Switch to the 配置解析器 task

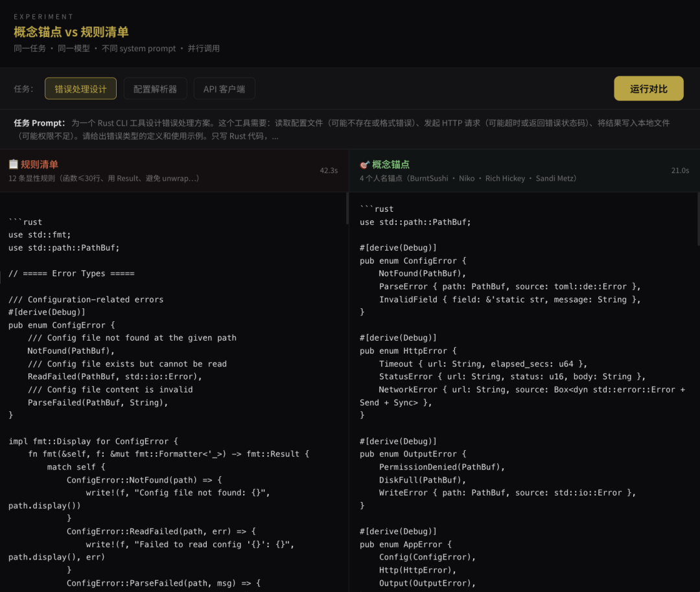[x=155, y=89]
